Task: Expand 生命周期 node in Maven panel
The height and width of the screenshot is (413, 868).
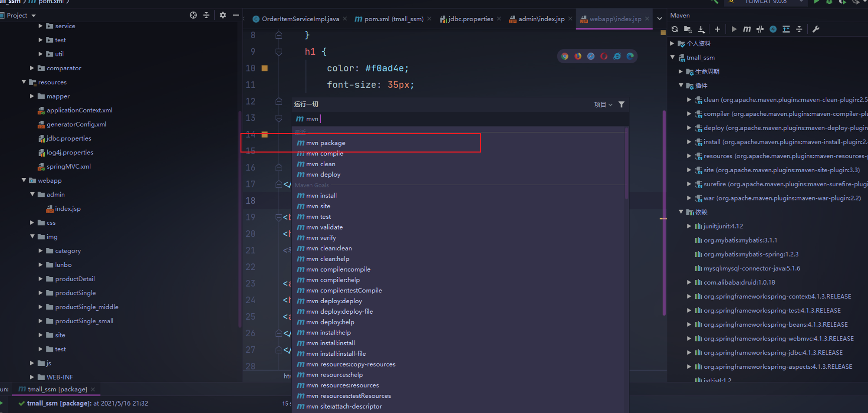Action: pyautogui.click(x=681, y=72)
